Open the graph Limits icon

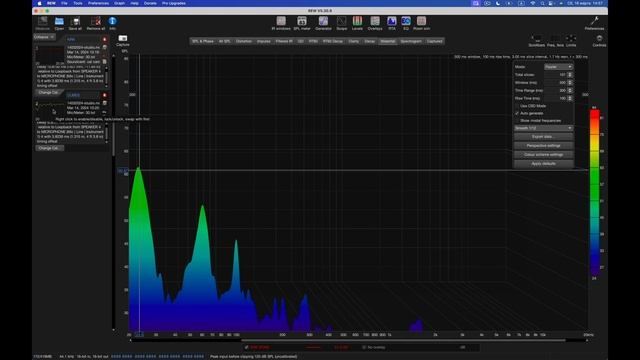click(x=571, y=40)
